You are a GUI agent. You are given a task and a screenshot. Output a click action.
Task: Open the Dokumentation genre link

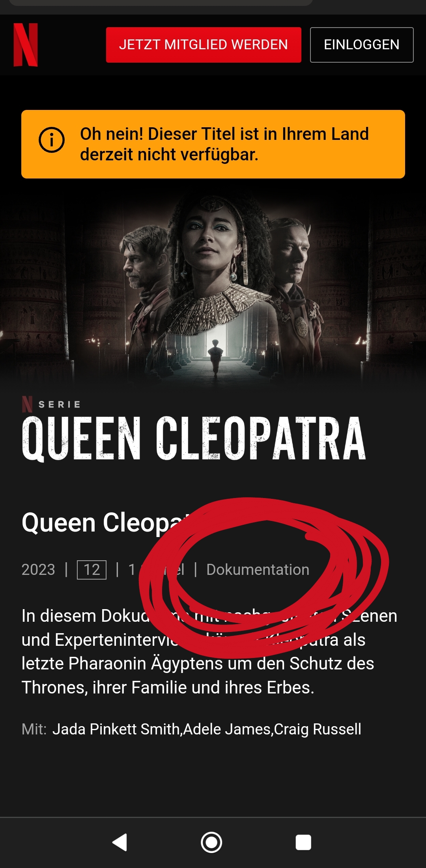(258, 570)
